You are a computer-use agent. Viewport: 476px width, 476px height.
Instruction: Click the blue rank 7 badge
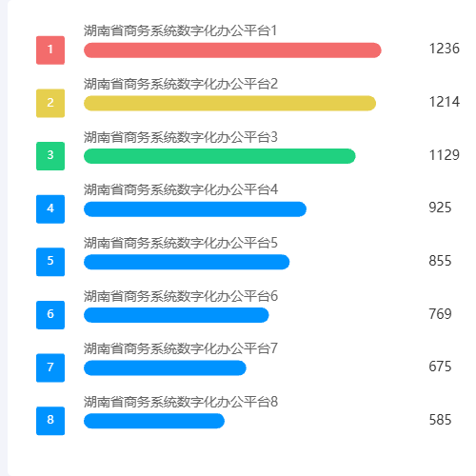(x=50, y=367)
